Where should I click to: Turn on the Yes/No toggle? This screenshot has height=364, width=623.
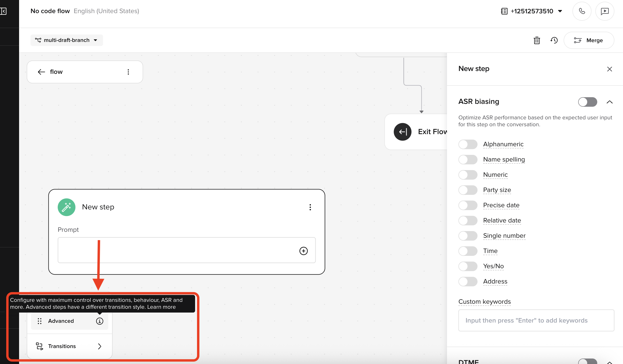468,266
